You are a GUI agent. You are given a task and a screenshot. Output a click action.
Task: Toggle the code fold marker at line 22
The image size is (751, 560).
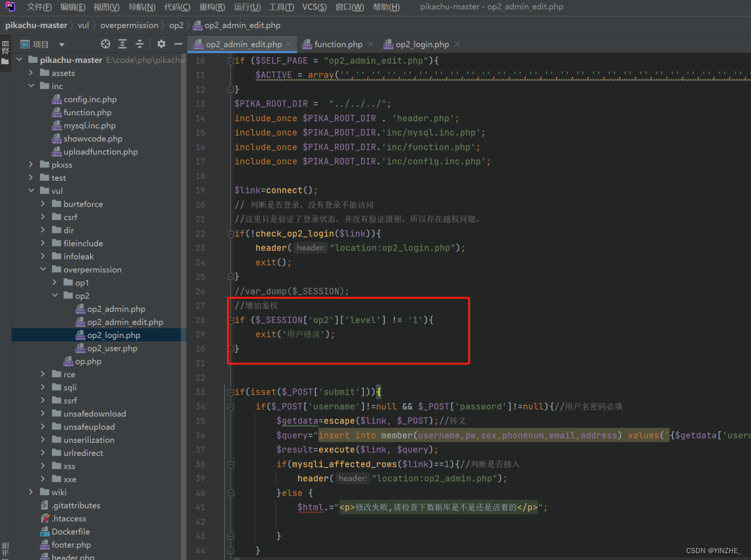[x=231, y=233]
